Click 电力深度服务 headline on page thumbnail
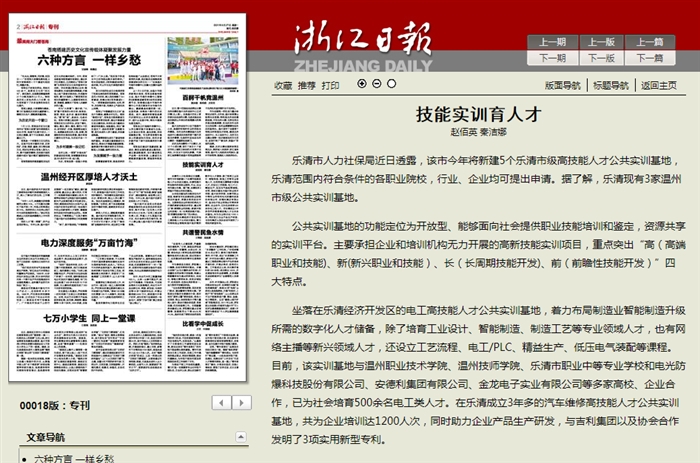 click(x=89, y=243)
